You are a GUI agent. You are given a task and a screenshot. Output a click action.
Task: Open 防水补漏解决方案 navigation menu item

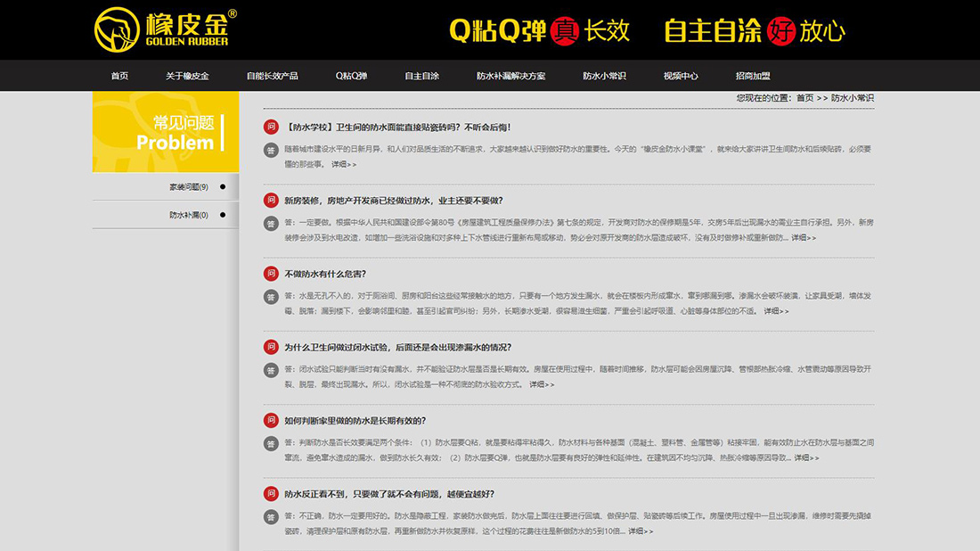pyautogui.click(x=510, y=77)
